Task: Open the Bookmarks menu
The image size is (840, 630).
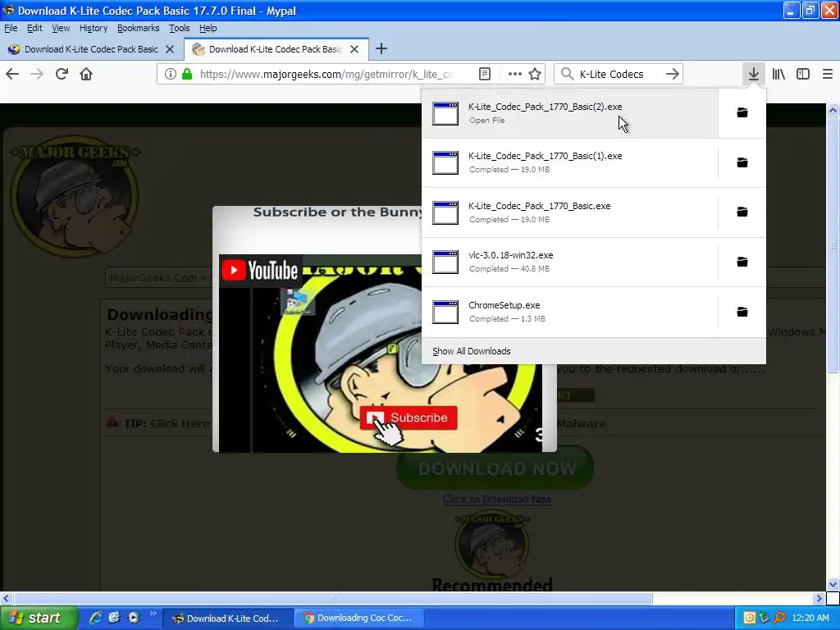Action: click(x=138, y=28)
